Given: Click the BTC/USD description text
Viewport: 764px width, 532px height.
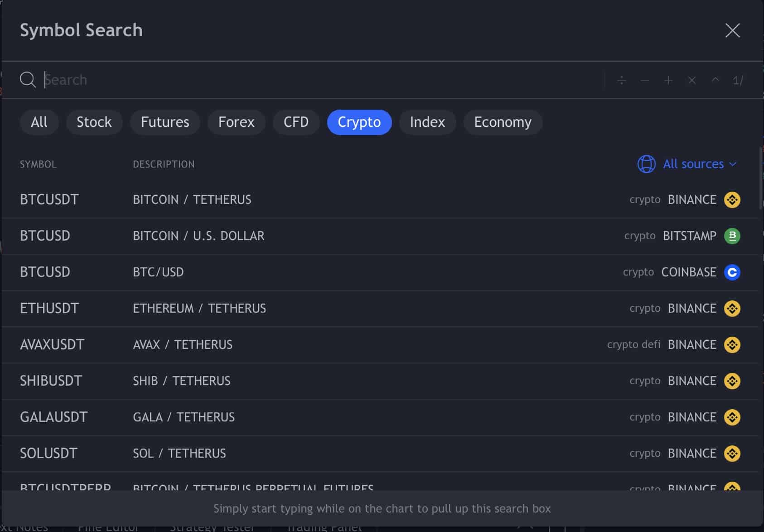Looking at the screenshot, I should (158, 272).
